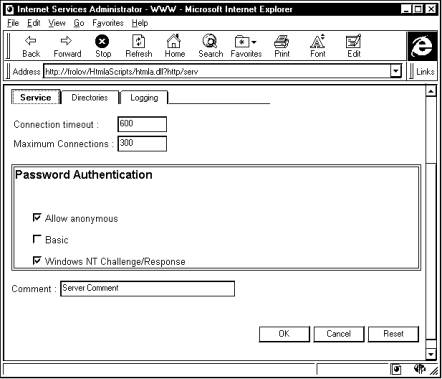Viewport: 442px width, 379px height.
Task: Go Forward with the toolbar arrow
Action: pos(67,46)
